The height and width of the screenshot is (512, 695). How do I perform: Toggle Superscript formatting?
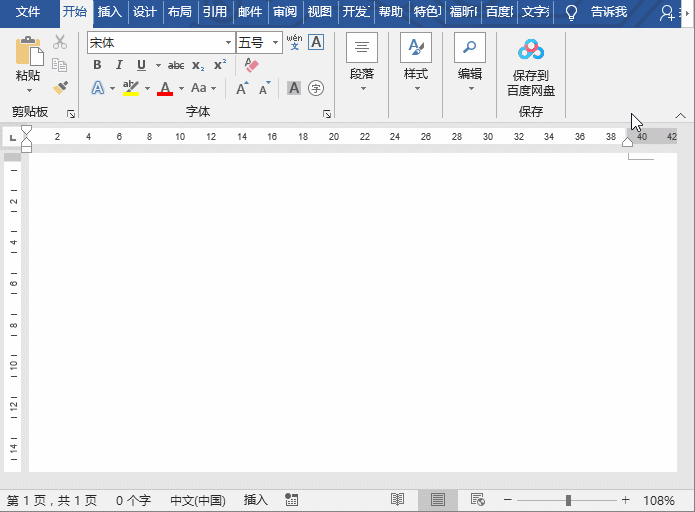(220, 65)
